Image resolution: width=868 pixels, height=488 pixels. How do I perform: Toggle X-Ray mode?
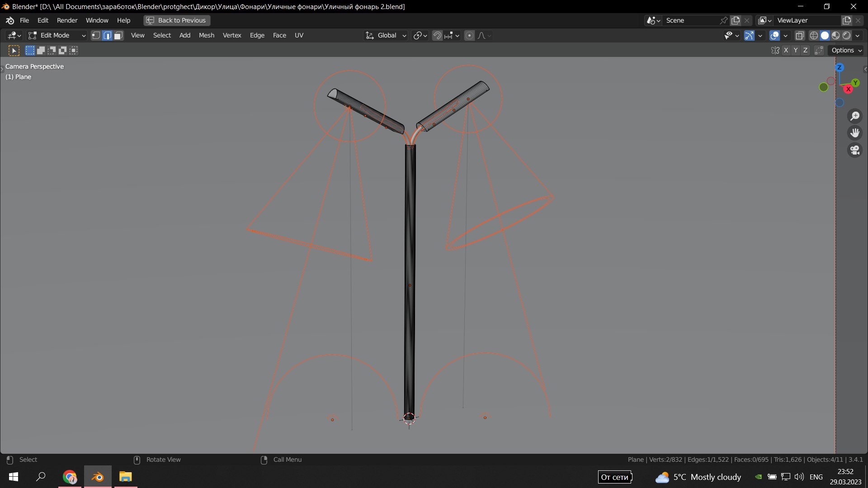point(800,35)
